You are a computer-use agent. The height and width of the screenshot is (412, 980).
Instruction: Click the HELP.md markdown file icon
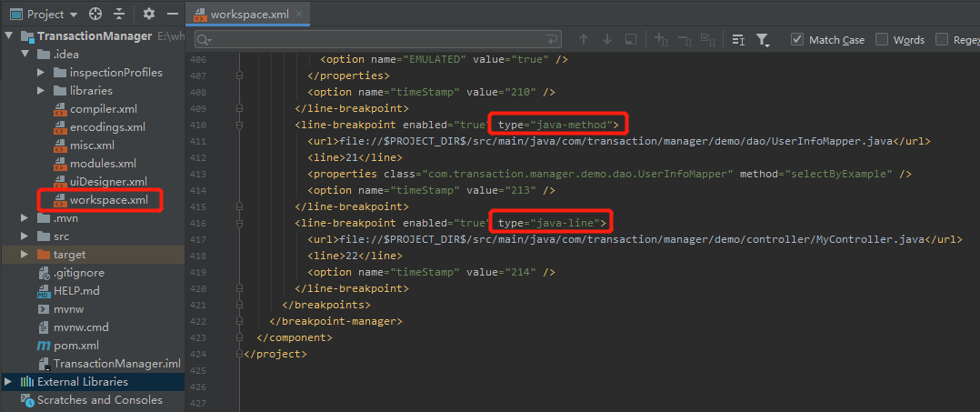[x=43, y=291]
